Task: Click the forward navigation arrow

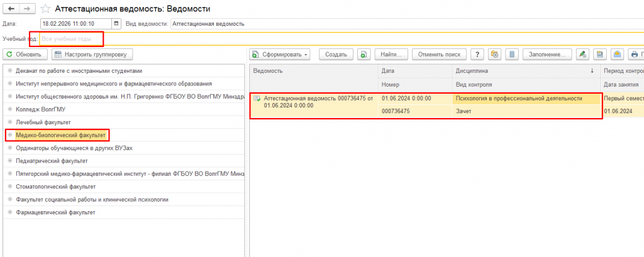Action: pos(27,9)
